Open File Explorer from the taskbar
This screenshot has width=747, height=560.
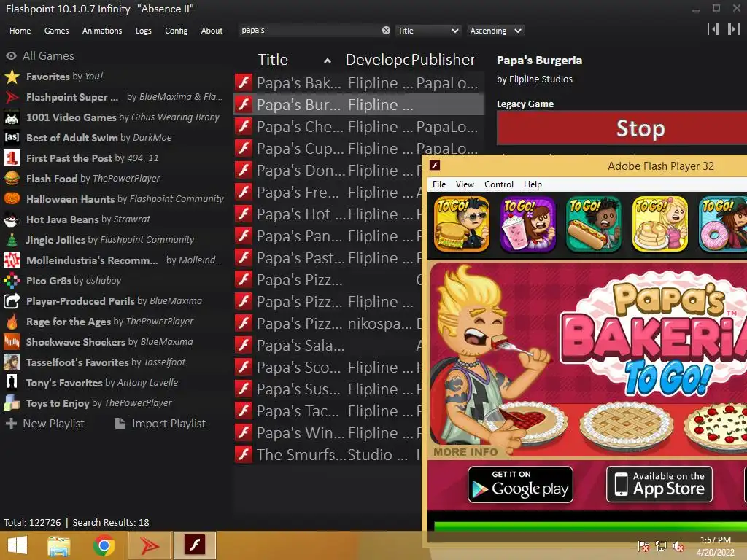pos(59,545)
